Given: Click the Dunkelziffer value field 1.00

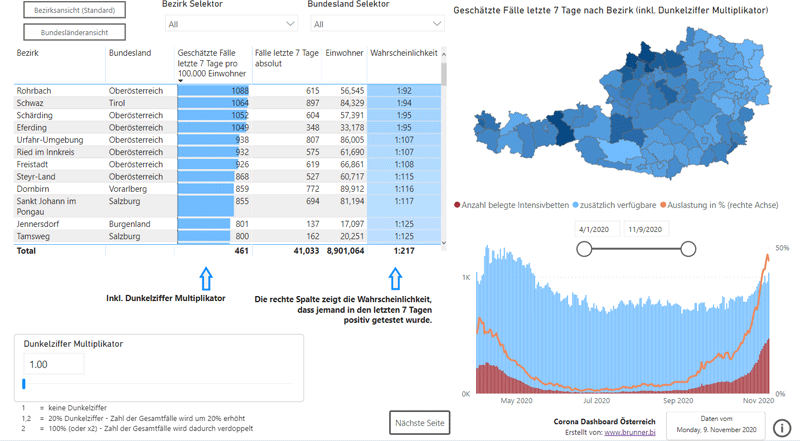Looking at the screenshot, I should click(54, 364).
